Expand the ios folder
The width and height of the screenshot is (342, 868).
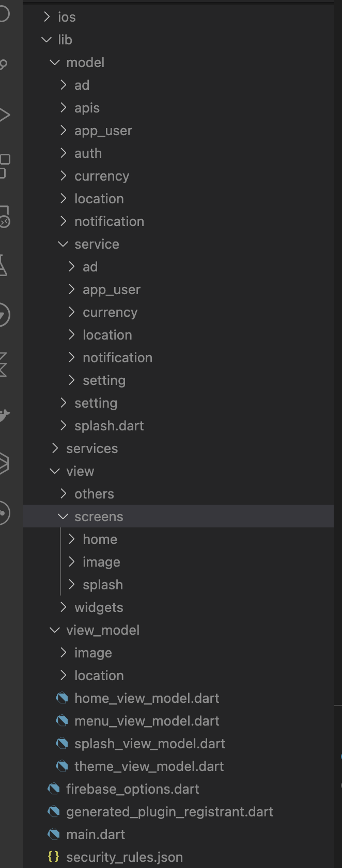pyautogui.click(x=46, y=17)
